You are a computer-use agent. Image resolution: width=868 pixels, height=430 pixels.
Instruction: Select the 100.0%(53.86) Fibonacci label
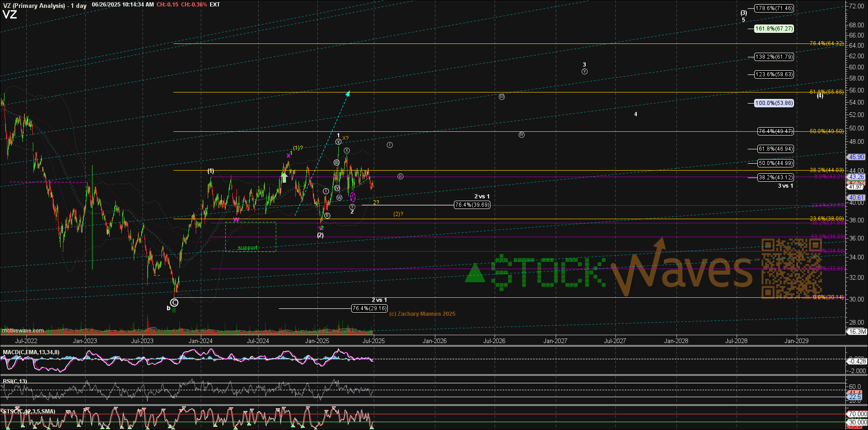pyautogui.click(x=774, y=103)
